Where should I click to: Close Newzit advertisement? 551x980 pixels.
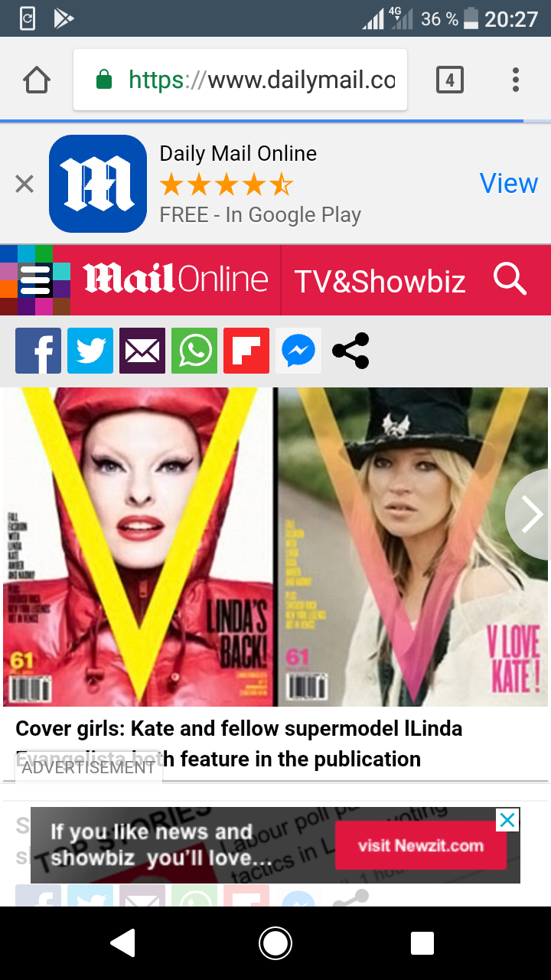(x=508, y=820)
